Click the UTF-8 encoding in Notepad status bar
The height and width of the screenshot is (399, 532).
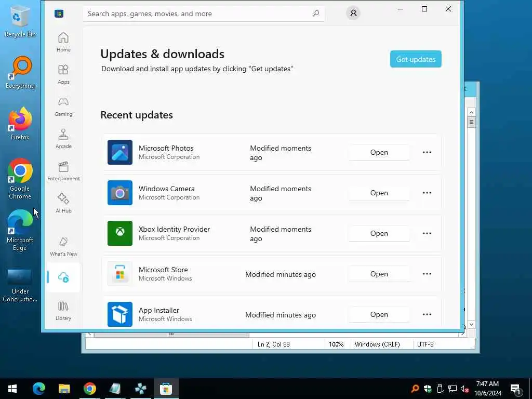(x=425, y=344)
